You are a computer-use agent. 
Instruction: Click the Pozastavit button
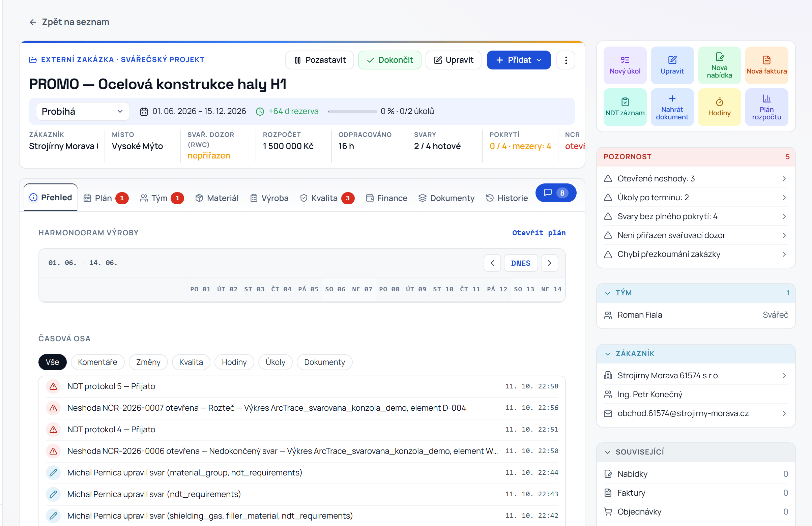click(320, 60)
